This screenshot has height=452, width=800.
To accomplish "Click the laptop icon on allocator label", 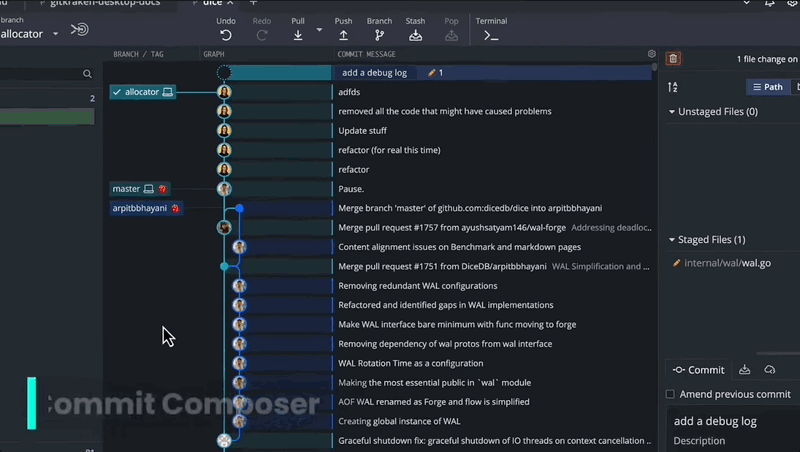I will click(x=167, y=92).
